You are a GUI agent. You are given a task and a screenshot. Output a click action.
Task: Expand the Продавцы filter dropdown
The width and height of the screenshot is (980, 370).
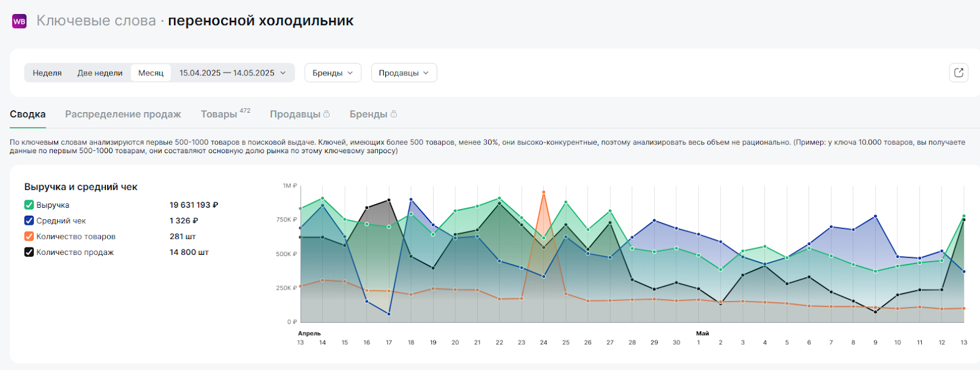tap(404, 73)
